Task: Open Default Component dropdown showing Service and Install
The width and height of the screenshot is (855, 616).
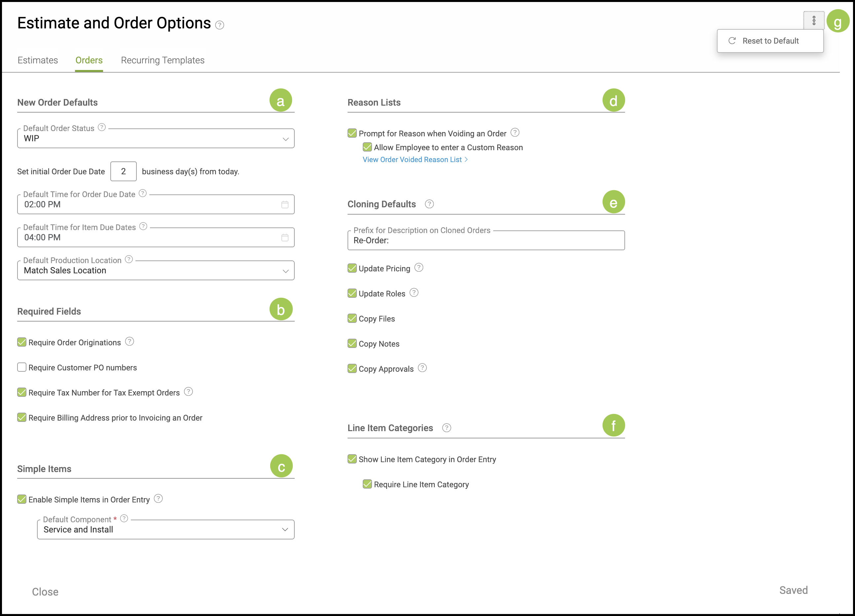Action: pyautogui.click(x=166, y=530)
